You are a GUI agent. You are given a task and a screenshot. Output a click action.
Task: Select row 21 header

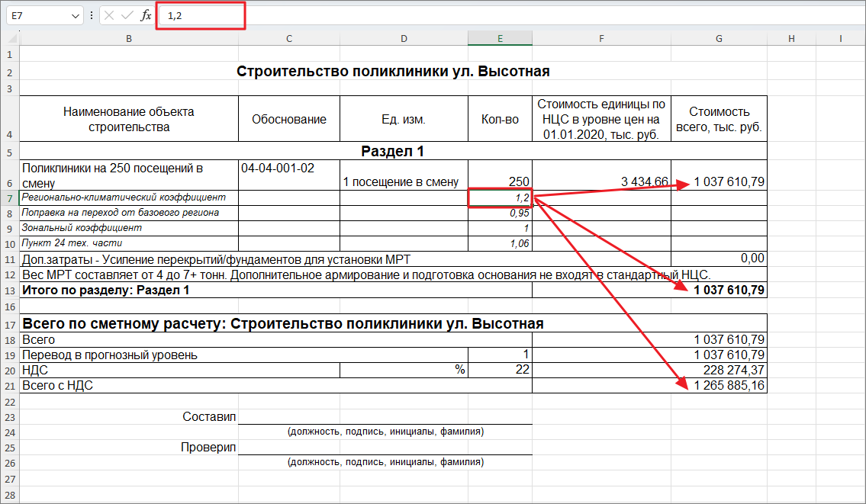(x=9, y=386)
